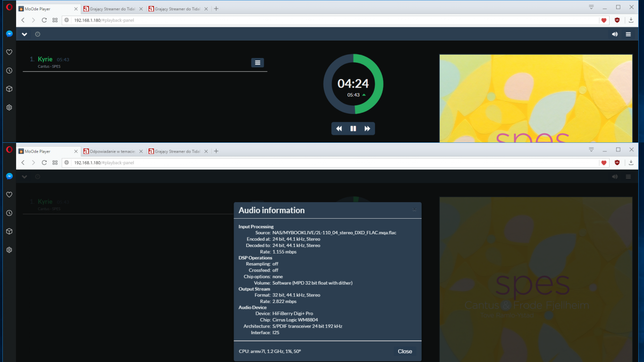Screen dimensions: 644x362
Task: Click uBlock shield icon in bottom window
Action: (x=617, y=163)
